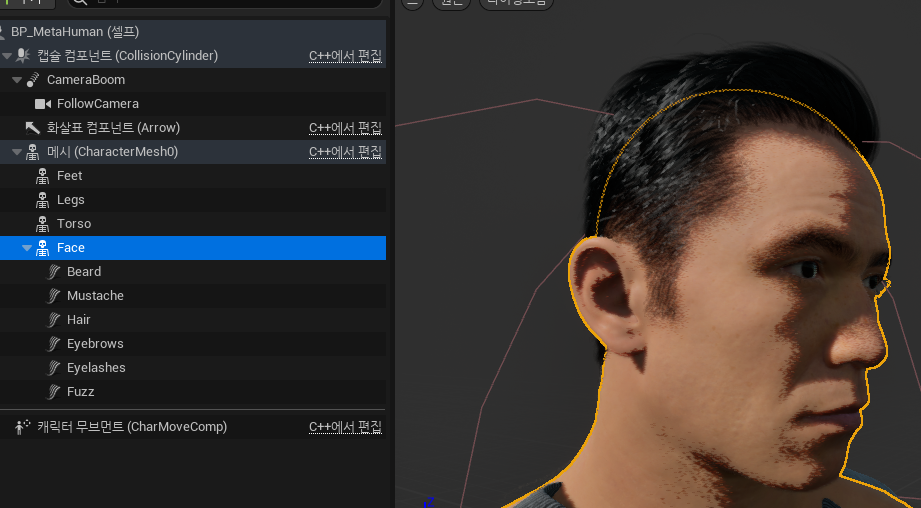Screen dimensions: 921x508
Task: Select 캐릭터 무브먼트 (CharMoveComp) label
Action: pos(132,427)
